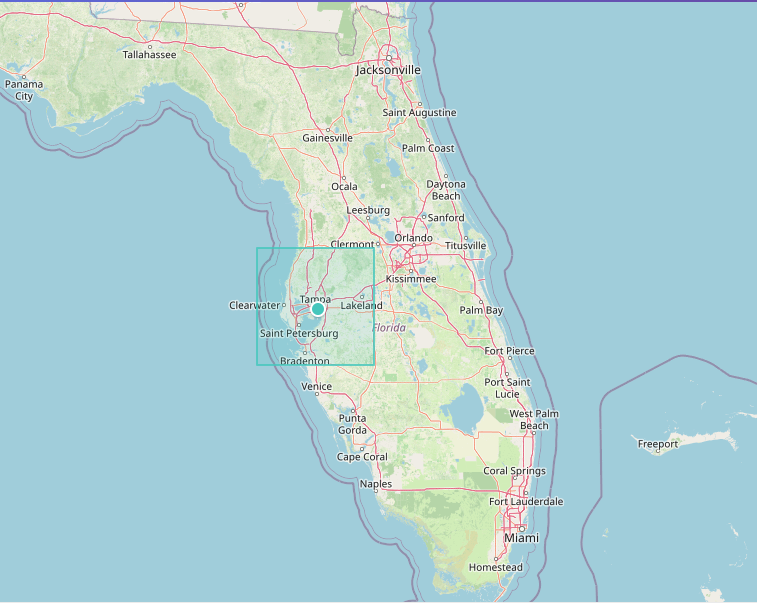Select the Gainesville label

[327, 138]
